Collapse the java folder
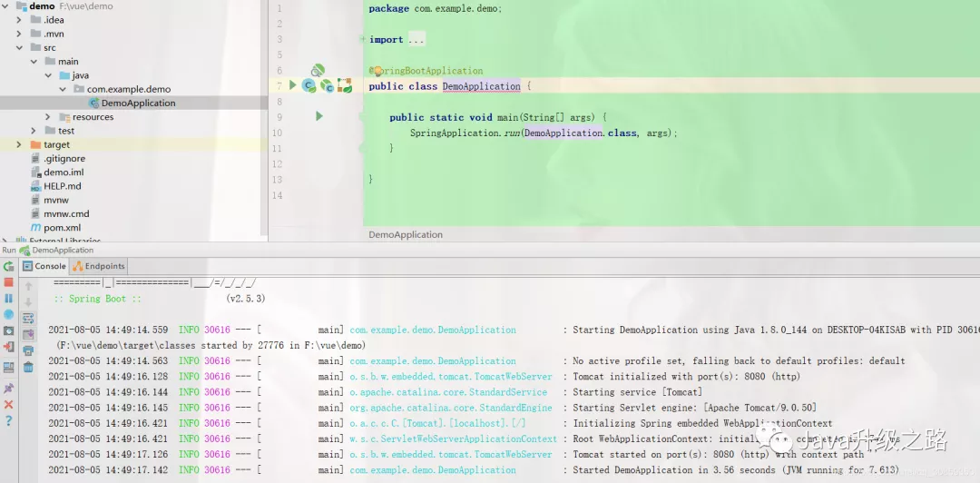This screenshot has width=980, height=483. [48, 75]
